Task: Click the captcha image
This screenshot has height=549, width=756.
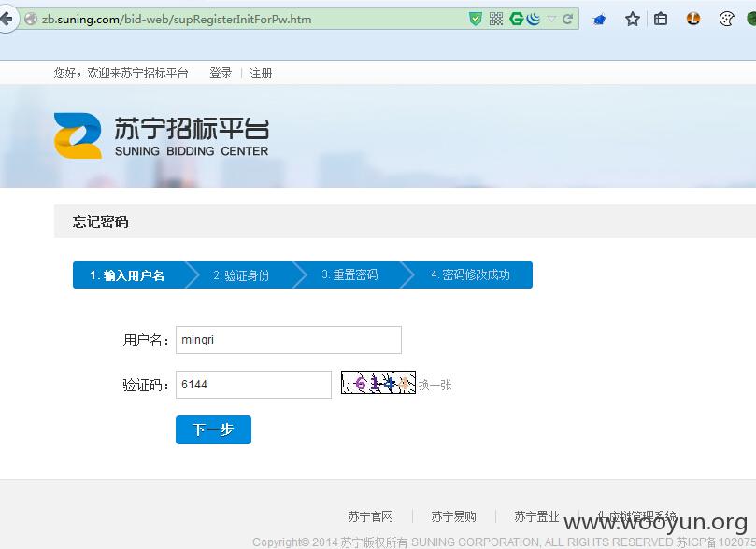Action: click(378, 383)
